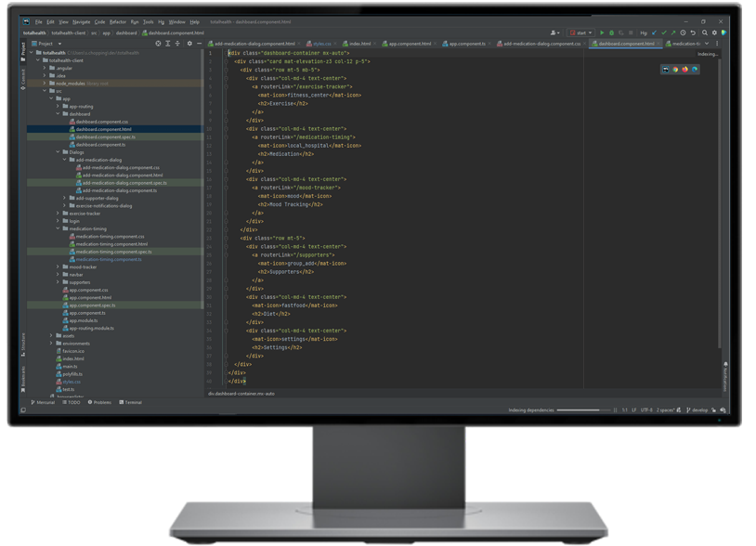The height and width of the screenshot is (546, 756).
Task: Open the Refactor menu
Action: [117, 21]
